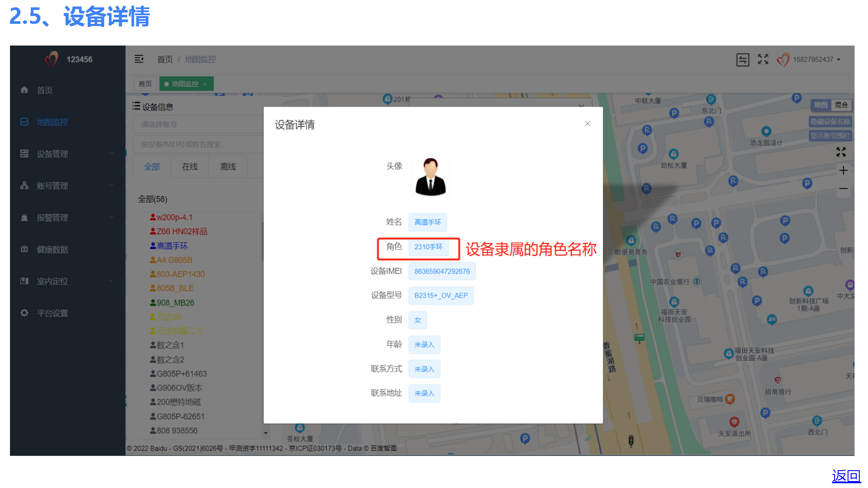This screenshot has width=868, height=488.
Task: Click 恐龙园设计 map marker
Action: [x=766, y=131]
